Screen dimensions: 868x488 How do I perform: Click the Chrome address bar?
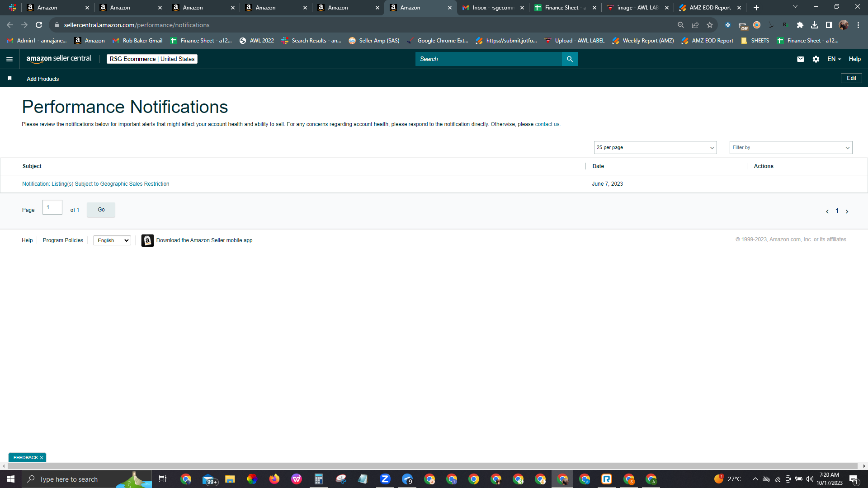click(362, 25)
